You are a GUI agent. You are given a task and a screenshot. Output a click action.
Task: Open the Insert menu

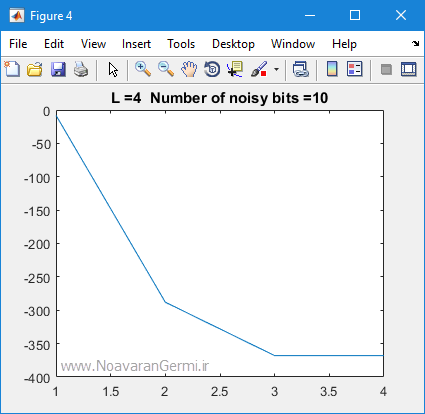pos(136,44)
